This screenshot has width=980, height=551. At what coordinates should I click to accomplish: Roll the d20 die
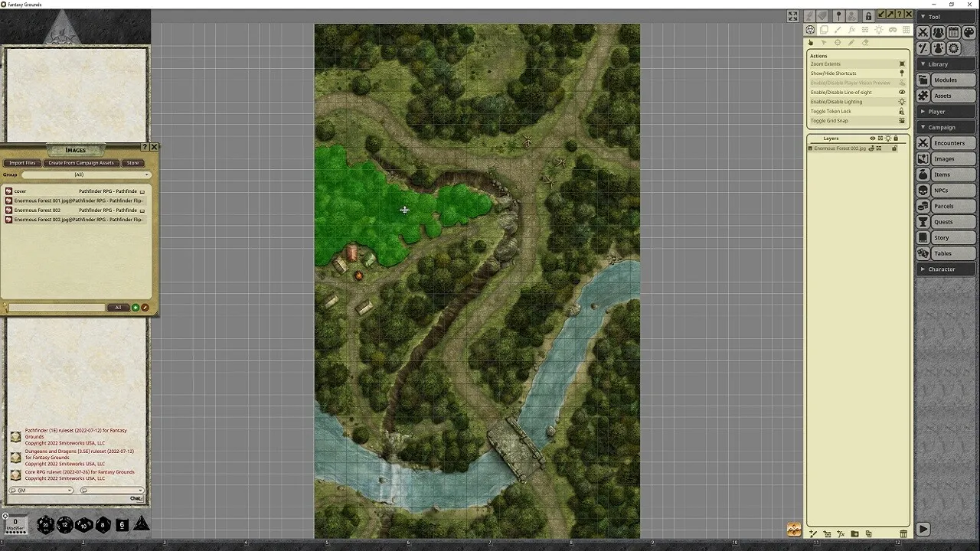pos(46,524)
